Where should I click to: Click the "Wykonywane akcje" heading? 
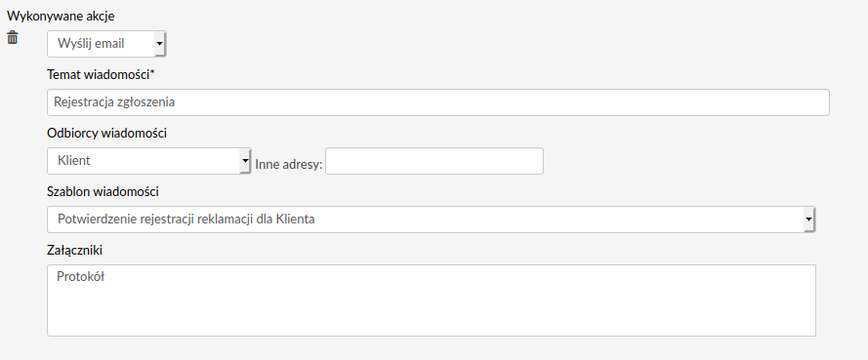(x=61, y=16)
